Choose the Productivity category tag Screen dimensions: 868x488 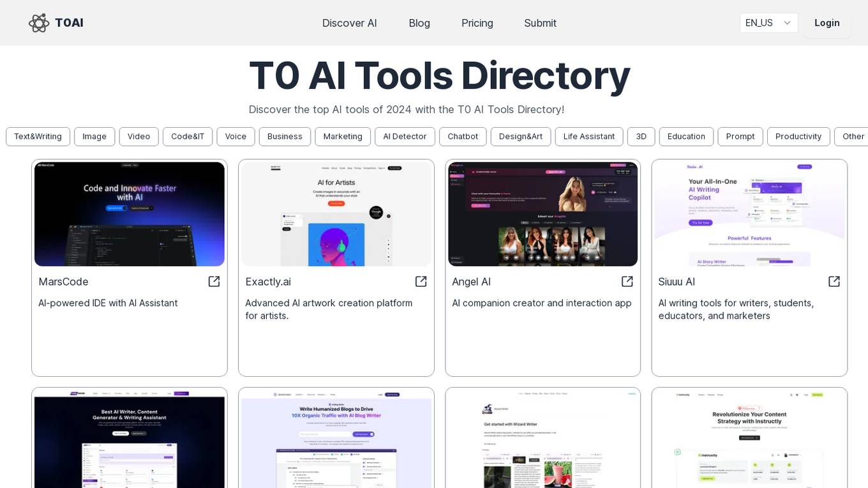click(x=798, y=137)
